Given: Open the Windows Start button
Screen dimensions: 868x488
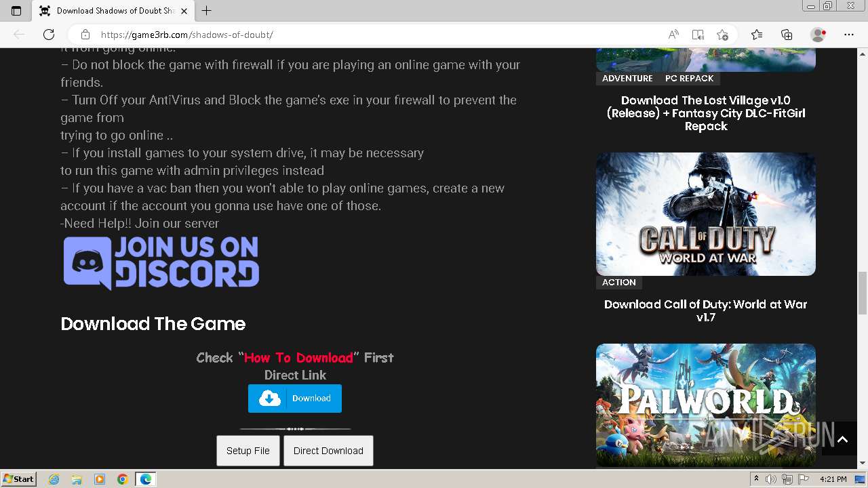Looking at the screenshot, I should pos(19,479).
